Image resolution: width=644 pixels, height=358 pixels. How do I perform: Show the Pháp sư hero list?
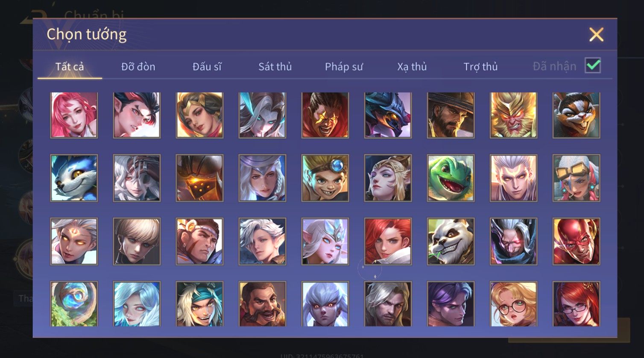point(344,67)
